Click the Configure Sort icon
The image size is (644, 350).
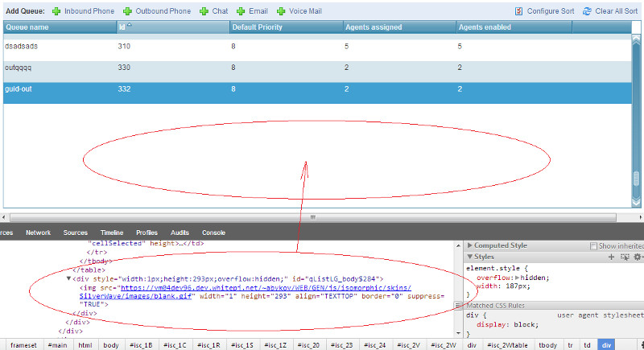click(519, 11)
